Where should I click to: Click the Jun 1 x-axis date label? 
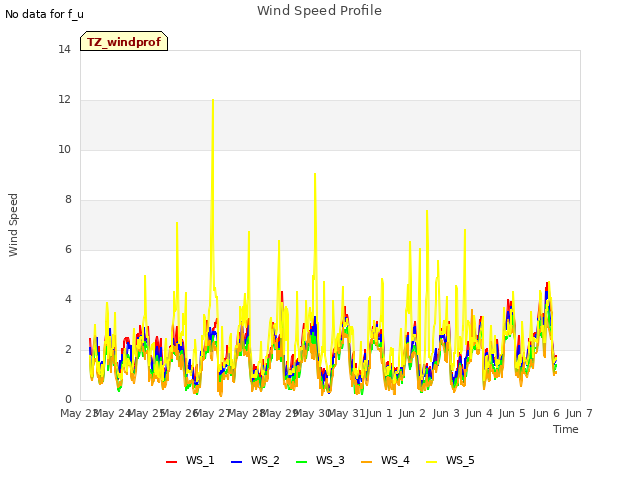pyautogui.click(x=379, y=413)
